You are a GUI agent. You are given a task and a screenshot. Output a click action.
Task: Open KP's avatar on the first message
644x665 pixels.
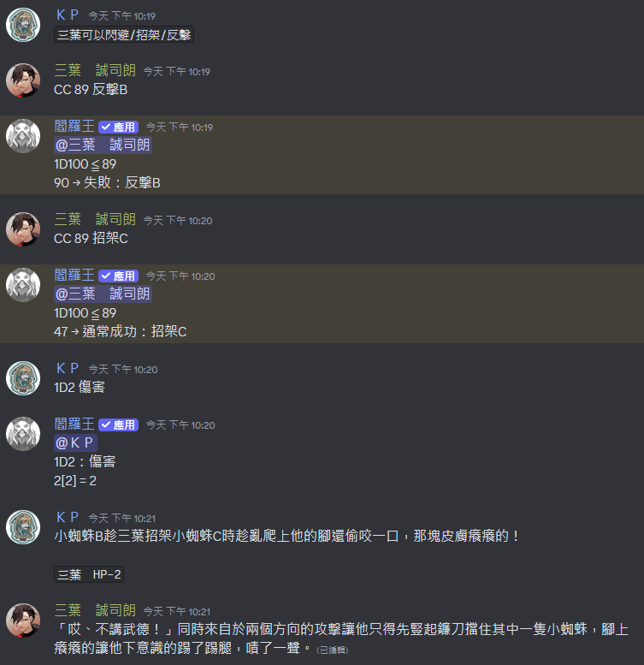click(x=23, y=25)
